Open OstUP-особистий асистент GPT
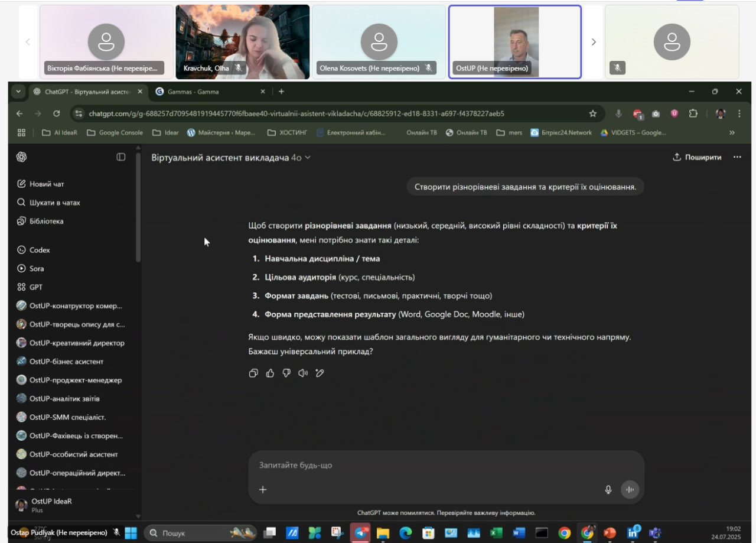 click(x=67, y=454)
